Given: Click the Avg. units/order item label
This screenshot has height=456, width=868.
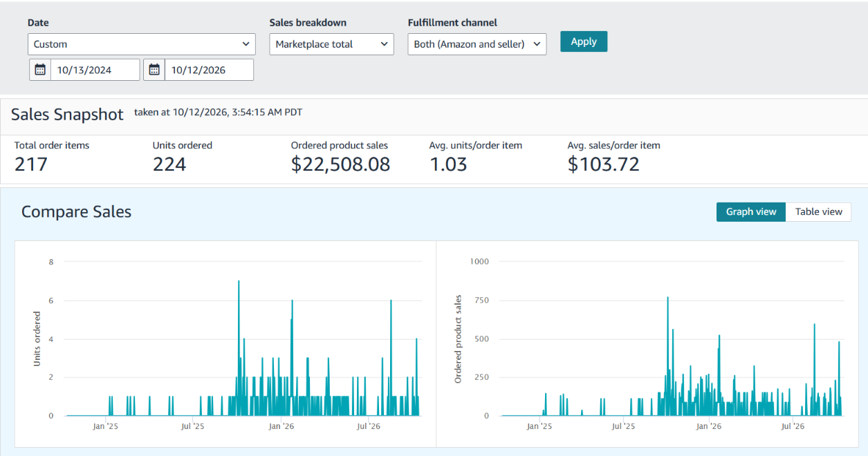Looking at the screenshot, I should [x=476, y=146].
